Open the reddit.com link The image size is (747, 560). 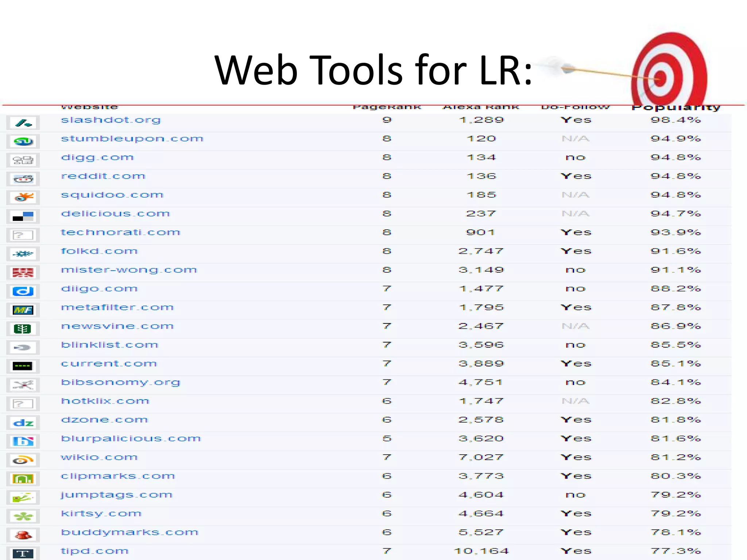(x=103, y=176)
